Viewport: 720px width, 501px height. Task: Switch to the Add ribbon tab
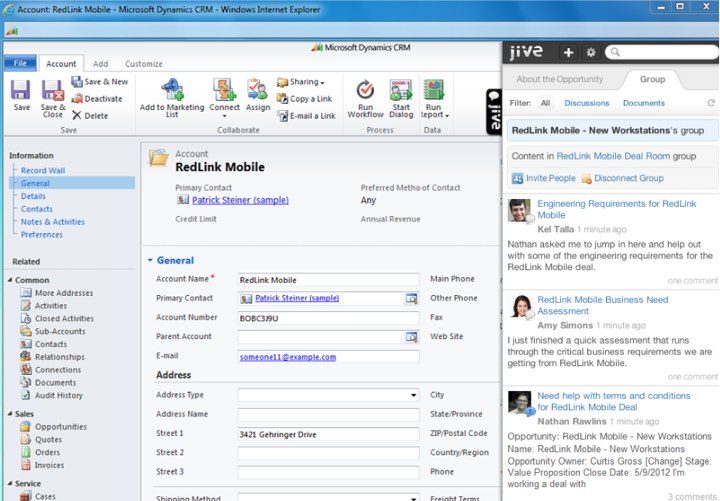[x=101, y=64]
